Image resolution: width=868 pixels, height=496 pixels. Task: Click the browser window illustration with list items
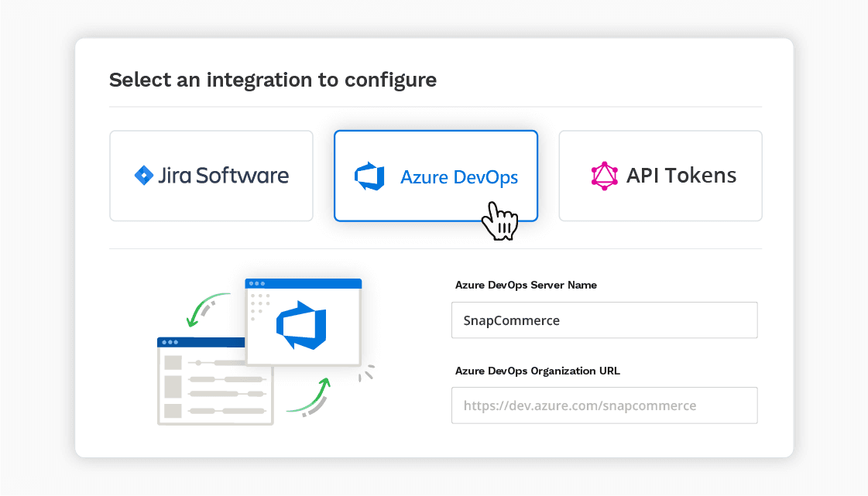coord(214,382)
